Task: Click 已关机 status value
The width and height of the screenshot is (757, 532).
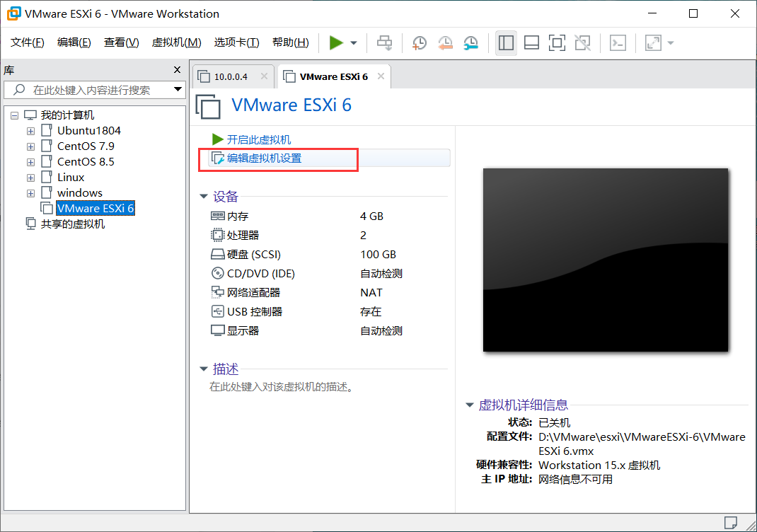Action: [554, 422]
